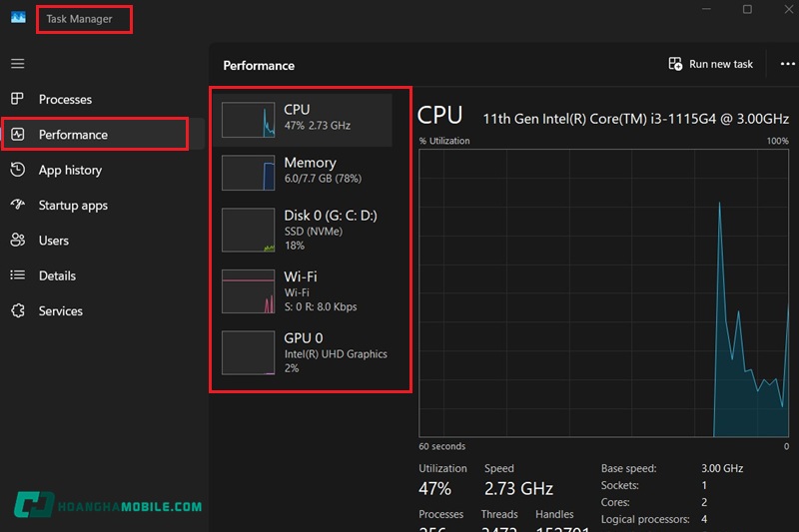This screenshot has width=799, height=532.
Task: Go to the Startup apps page
Action: [73, 205]
